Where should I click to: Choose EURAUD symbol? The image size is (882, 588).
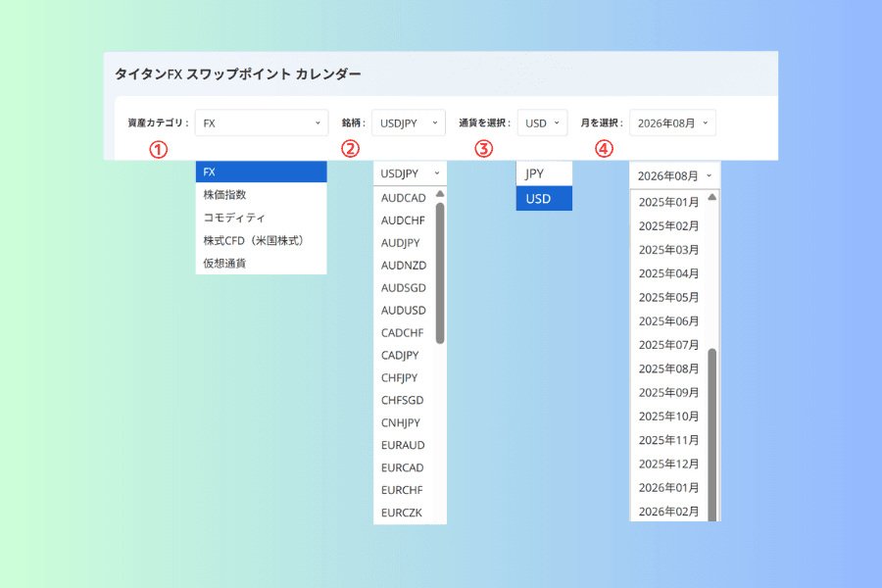pyautogui.click(x=405, y=445)
